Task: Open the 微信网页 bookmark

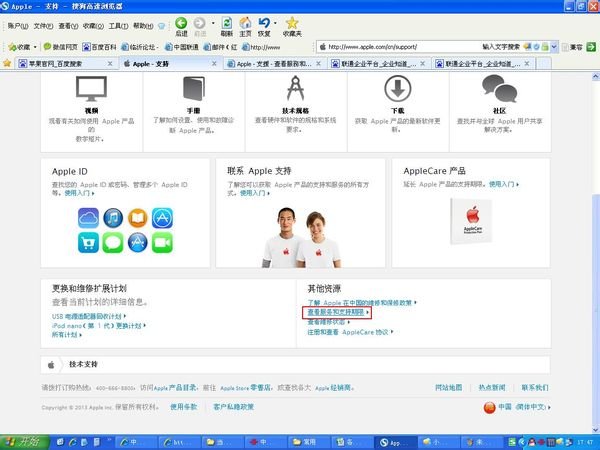Action: [x=60, y=47]
